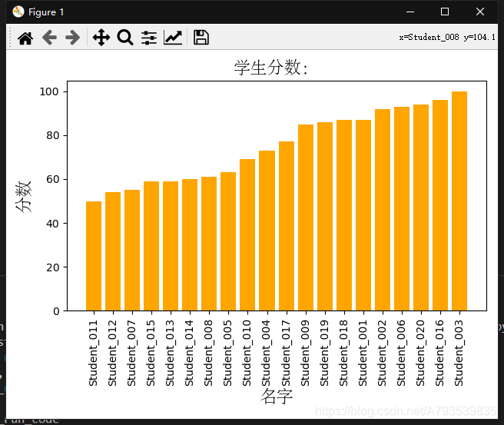The width and height of the screenshot is (504, 425).
Task: Click the Student_012 tick label
Action: [112, 353]
